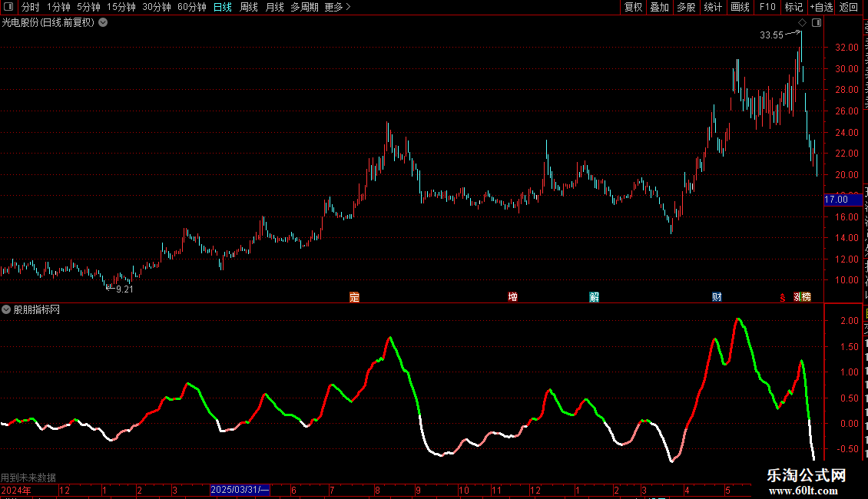Click the red $ event marker

(782, 298)
